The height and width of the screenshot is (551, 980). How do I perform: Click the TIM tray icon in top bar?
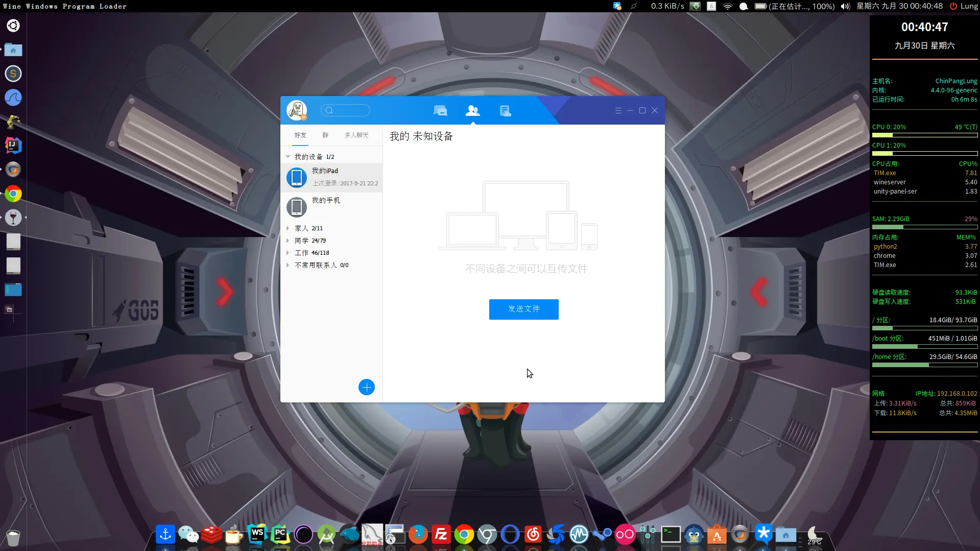point(617,6)
